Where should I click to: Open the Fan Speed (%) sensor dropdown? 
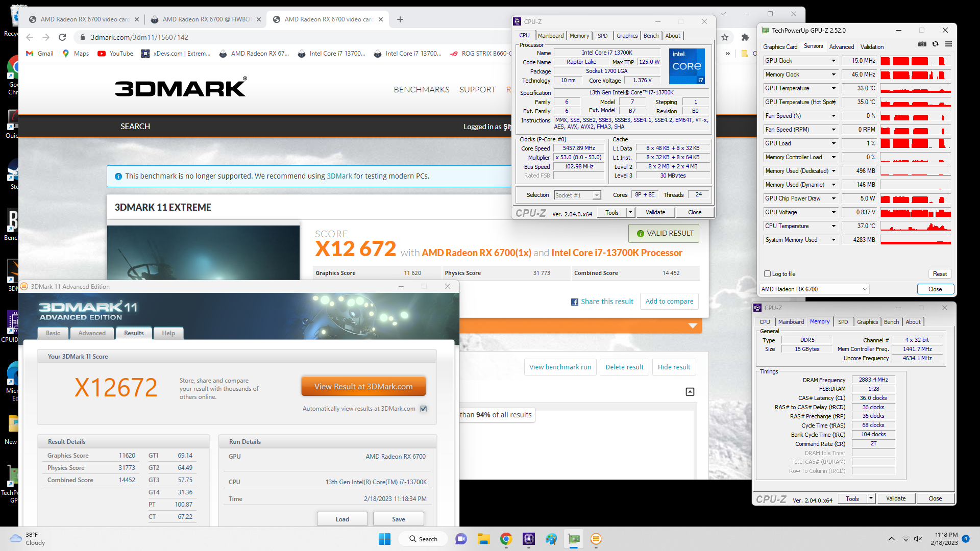pos(834,116)
